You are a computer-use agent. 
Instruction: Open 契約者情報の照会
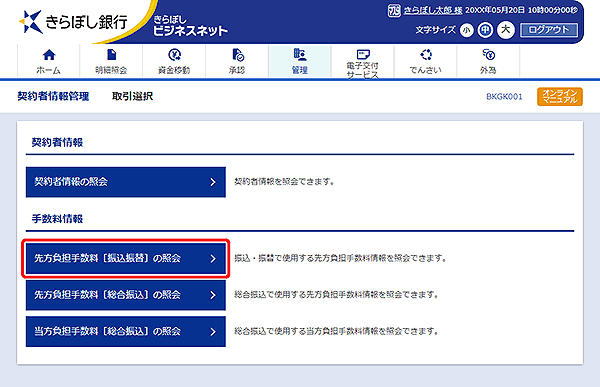[x=126, y=182]
